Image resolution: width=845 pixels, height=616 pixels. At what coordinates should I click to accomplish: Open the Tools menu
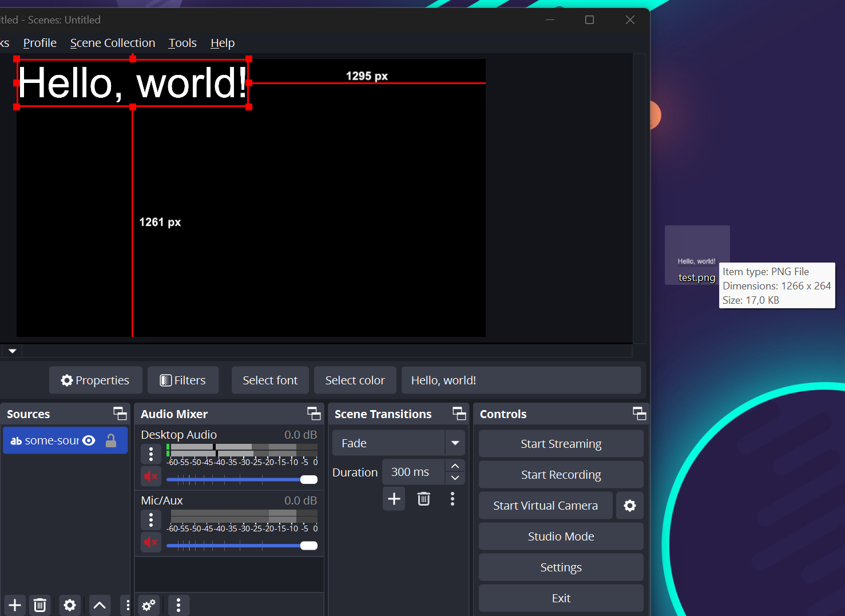[183, 43]
